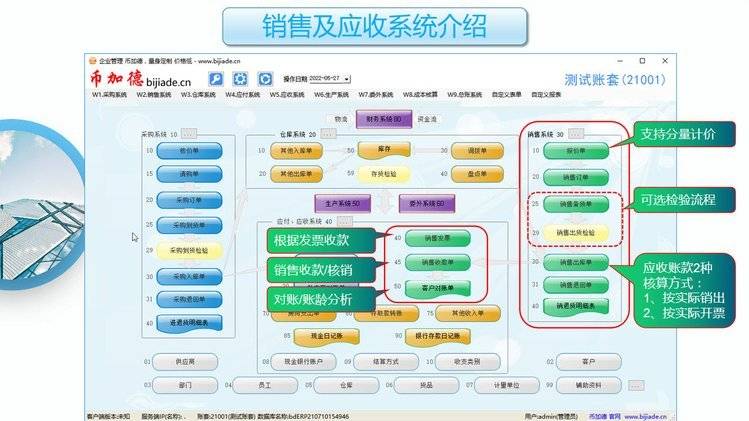Click the second blue gear toolbar icon

[241, 79]
